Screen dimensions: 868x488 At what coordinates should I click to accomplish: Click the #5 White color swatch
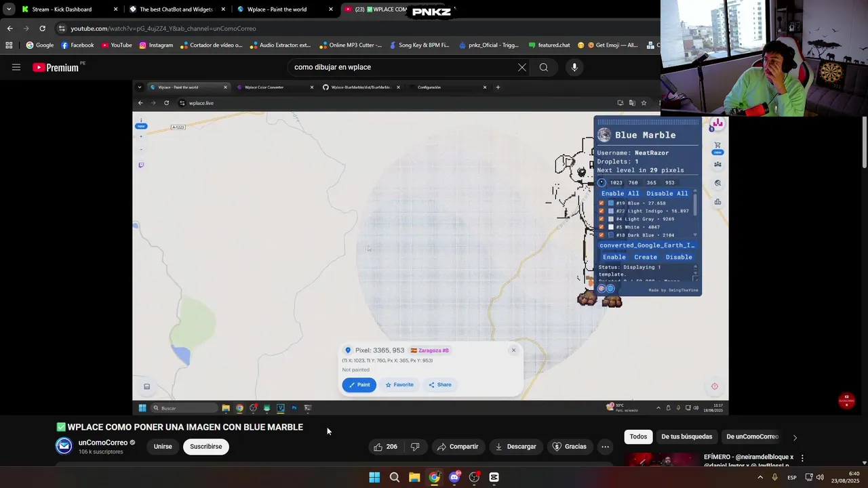(x=611, y=227)
